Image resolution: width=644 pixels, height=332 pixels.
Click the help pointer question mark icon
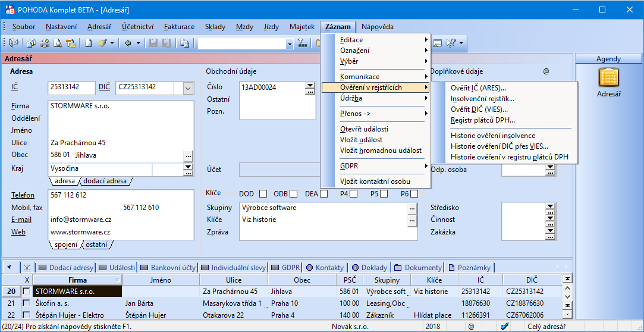[x=451, y=43]
